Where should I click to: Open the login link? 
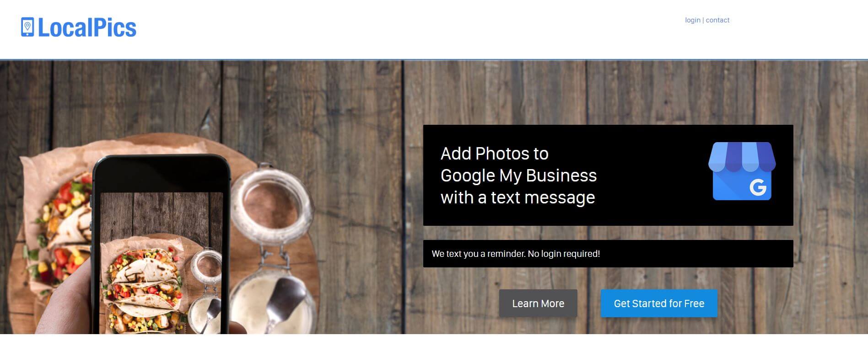(692, 20)
